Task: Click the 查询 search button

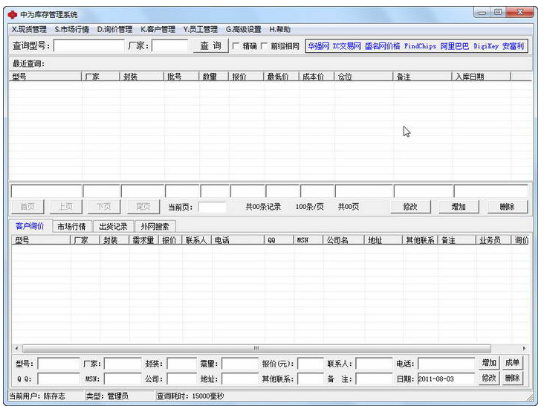Action: [211, 46]
